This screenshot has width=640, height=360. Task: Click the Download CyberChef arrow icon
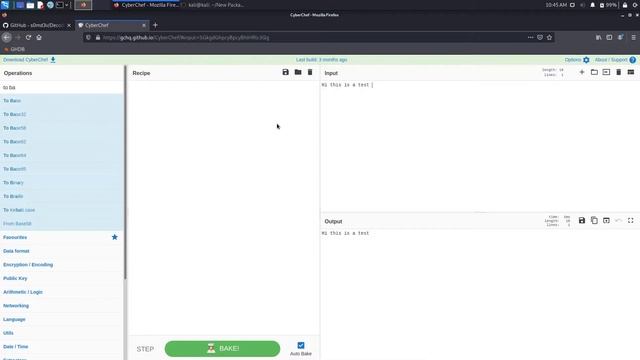point(53,60)
